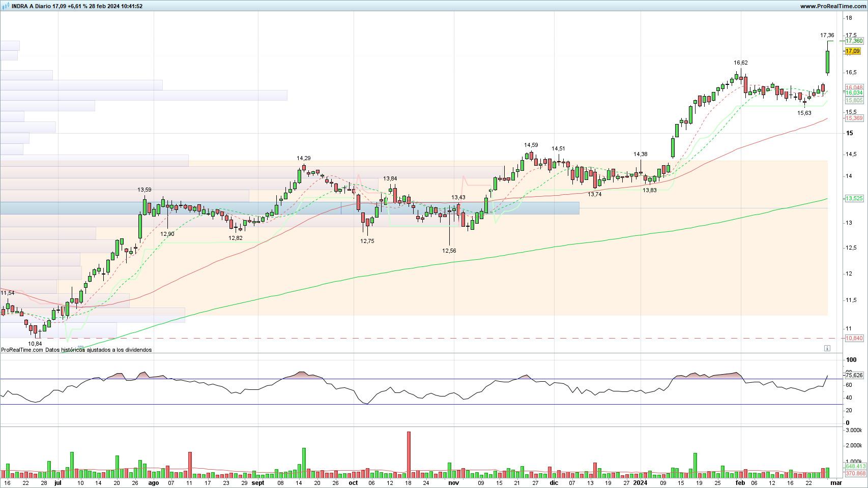Click the red 10,840 support level label

pos(854,338)
